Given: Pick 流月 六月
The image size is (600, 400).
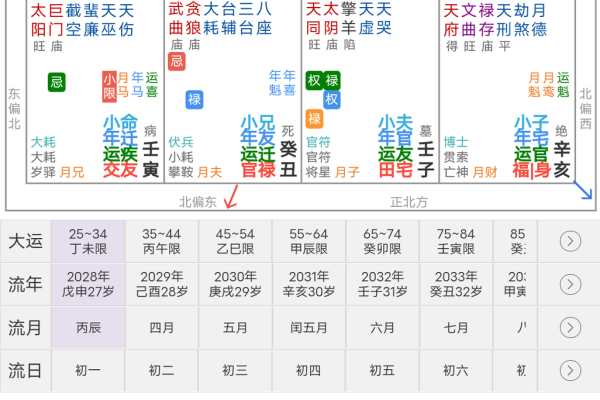Looking at the screenshot, I should tap(382, 328).
